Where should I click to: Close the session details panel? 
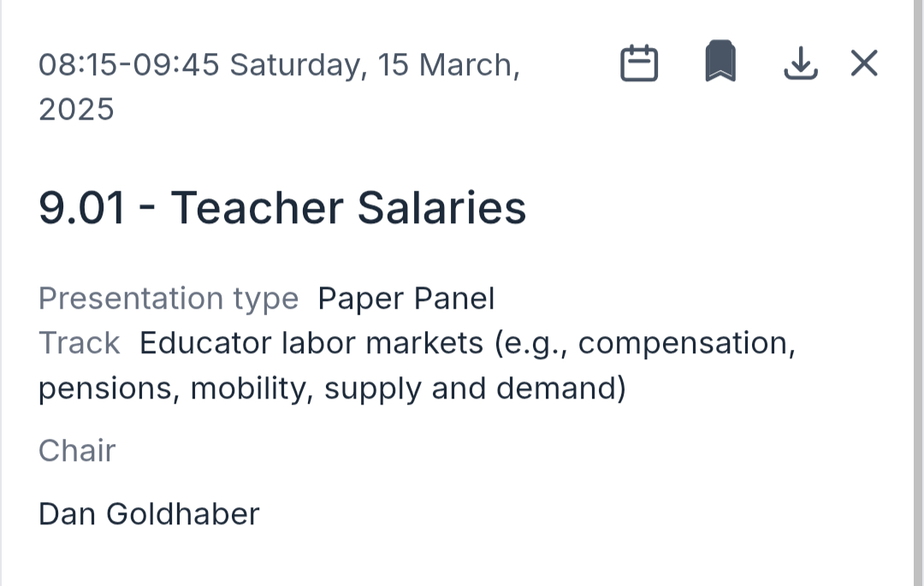[x=864, y=63]
